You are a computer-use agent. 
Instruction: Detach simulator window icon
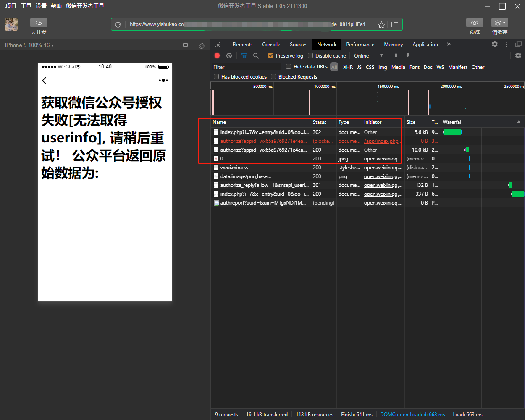coord(185,45)
